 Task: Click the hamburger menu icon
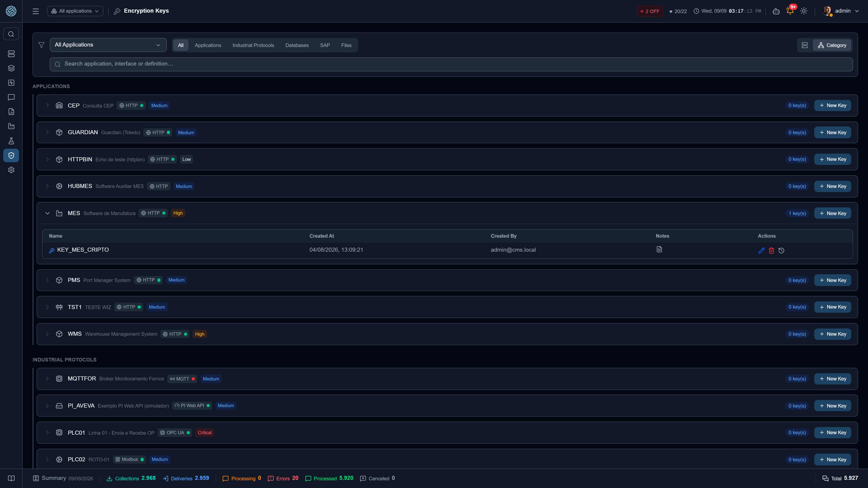click(x=36, y=11)
